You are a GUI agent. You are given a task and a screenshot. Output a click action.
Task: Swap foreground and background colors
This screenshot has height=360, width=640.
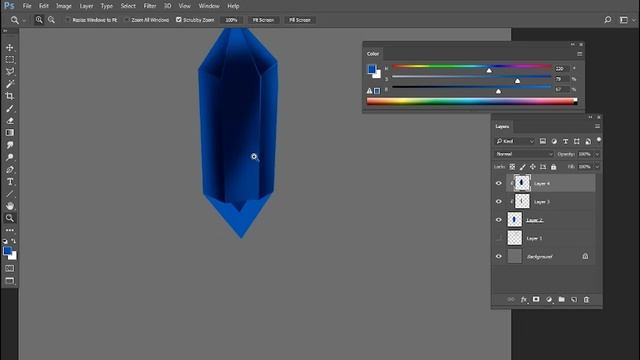[13, 241]
